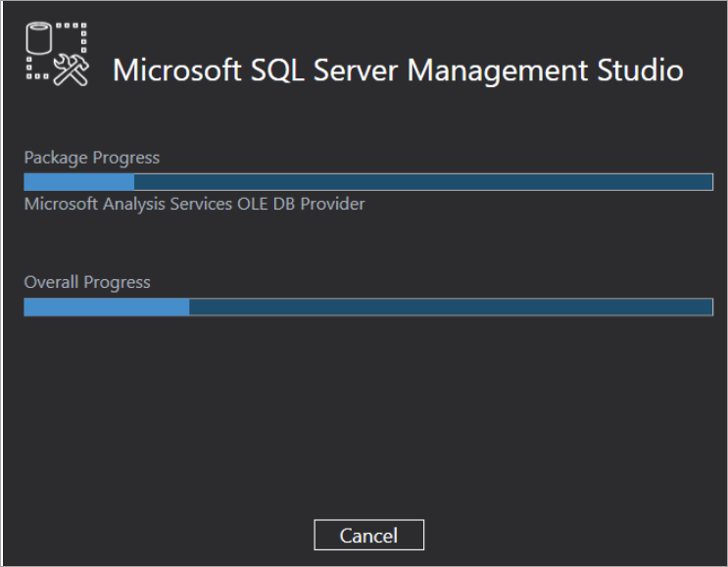Click the Microsoft SQL Server Management Studio title
Screen dimensions: 728x567
pyautogui.click(x=398, y=71)
